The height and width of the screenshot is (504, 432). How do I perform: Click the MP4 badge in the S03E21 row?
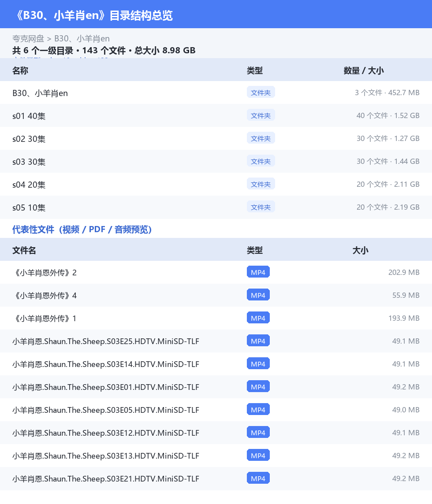[258, 478]
